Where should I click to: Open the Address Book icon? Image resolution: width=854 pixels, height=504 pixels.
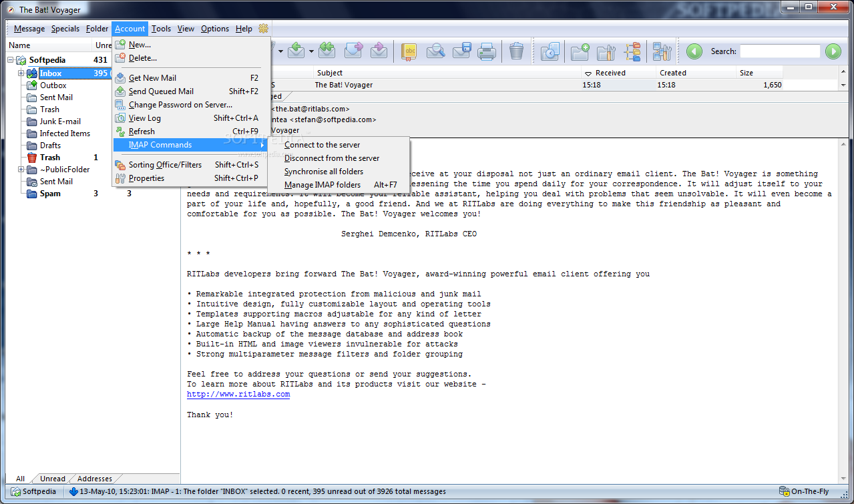pyautogui.click(x=409, y=51)
